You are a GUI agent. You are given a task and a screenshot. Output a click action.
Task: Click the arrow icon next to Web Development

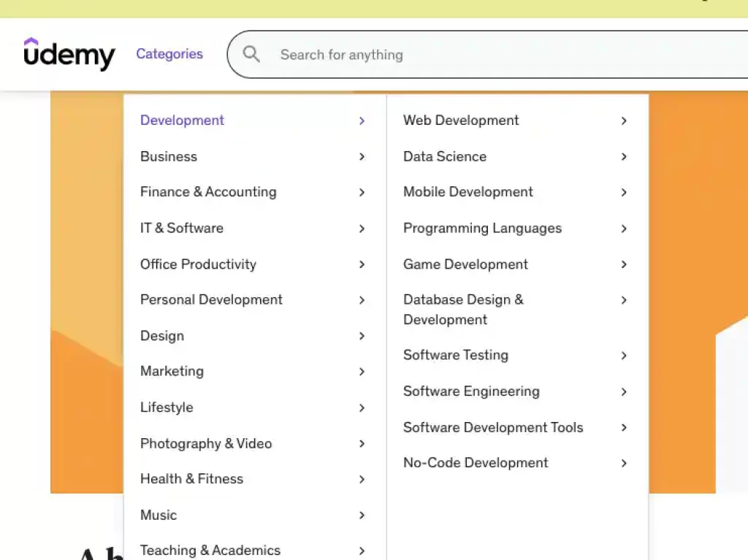(x=625, y=120)
